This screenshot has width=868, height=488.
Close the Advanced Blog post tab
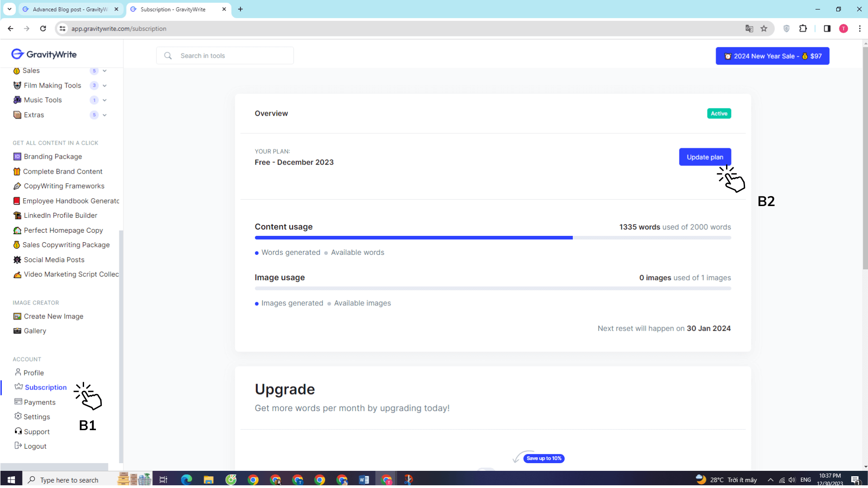click(x=116, y=9)
